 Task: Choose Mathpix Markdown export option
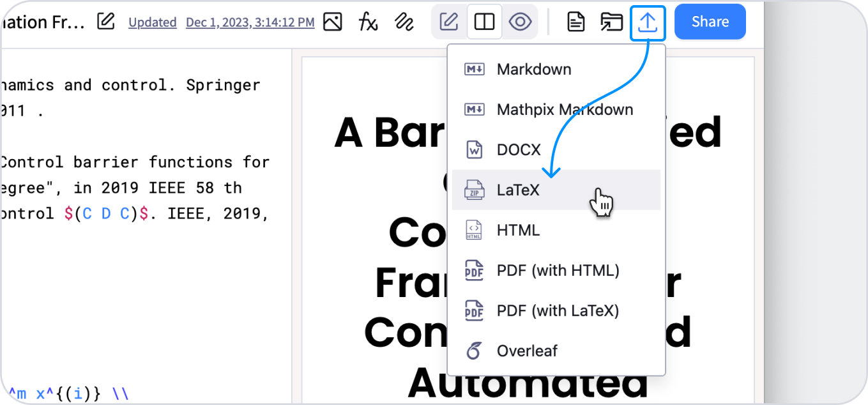[x=565, y=109]
